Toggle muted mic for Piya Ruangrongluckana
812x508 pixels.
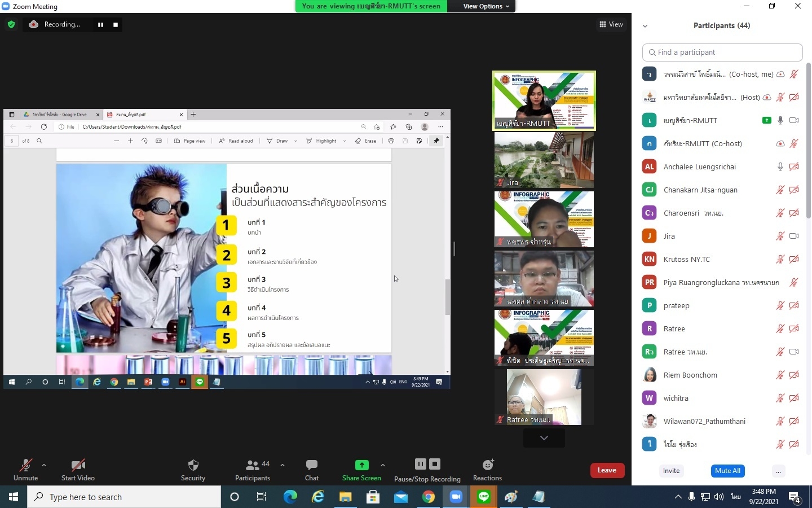pyautogui.click(x=794, y=282)
